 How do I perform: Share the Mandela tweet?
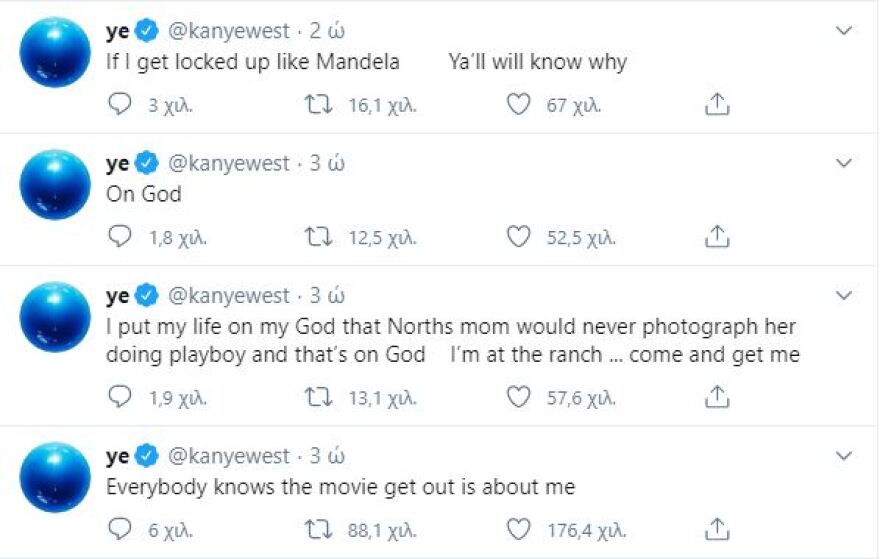pos(716,104)
